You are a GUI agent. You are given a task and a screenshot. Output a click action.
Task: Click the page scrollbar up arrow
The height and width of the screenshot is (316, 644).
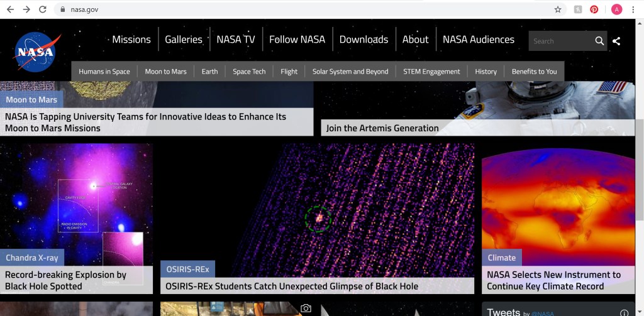[x=640, y=23]
